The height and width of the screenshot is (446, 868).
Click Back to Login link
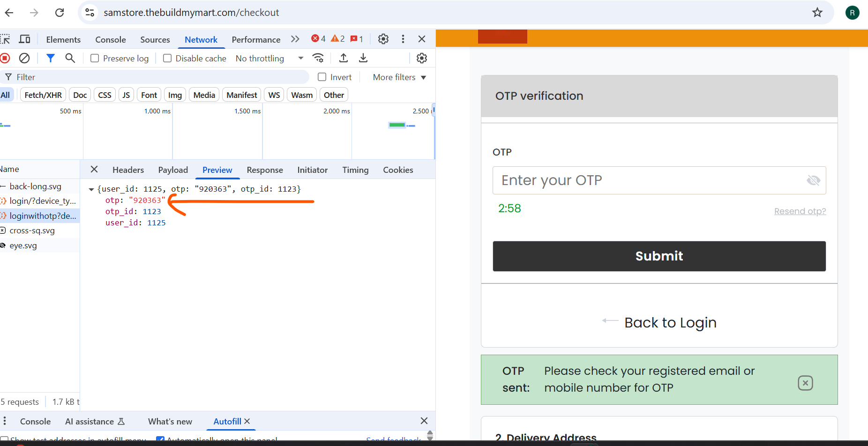[x=659, y=322]
